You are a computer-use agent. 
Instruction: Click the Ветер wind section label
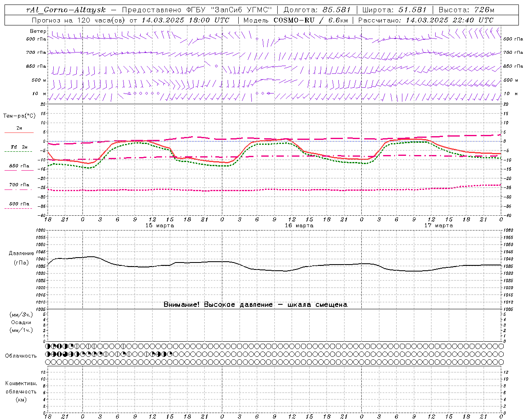click(x=38, y=31)
